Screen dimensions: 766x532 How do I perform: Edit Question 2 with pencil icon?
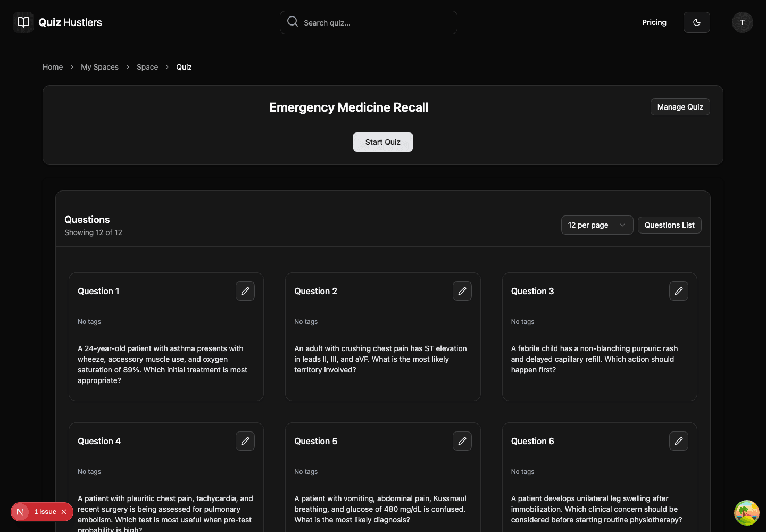click(462, 291)
